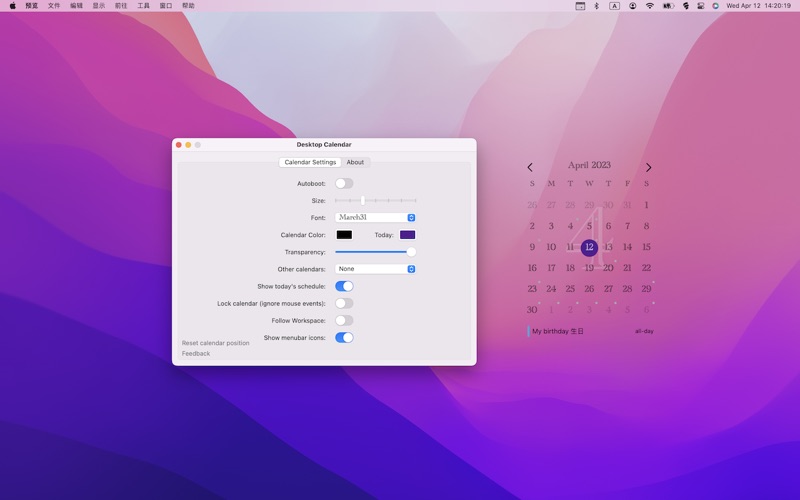Select date 24 in the calendar
This screenshot has width=800, height=500.
click(x=551, y=289)
